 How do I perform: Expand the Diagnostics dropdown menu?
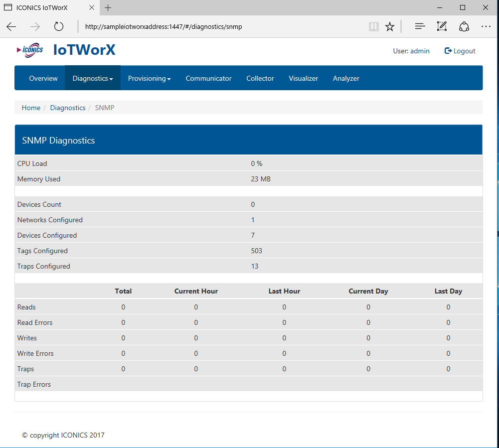pos(93,78)
